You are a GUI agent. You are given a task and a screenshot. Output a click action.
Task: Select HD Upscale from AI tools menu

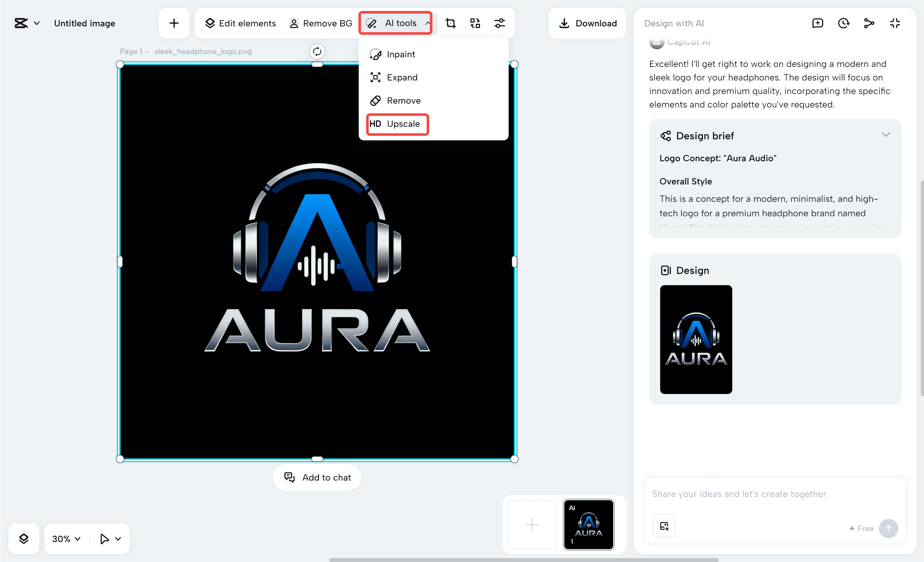(397, 124)
